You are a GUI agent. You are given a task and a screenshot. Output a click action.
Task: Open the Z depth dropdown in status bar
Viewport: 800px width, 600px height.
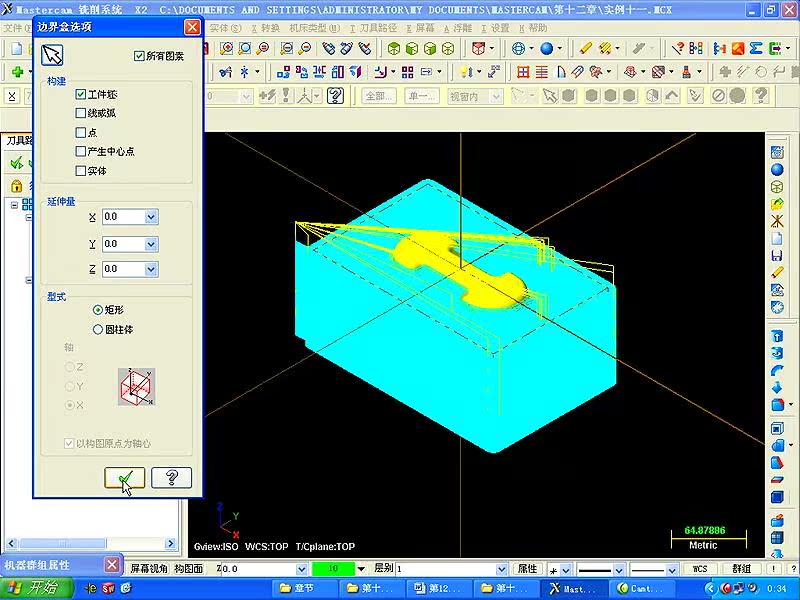click(x=301, y=569)
